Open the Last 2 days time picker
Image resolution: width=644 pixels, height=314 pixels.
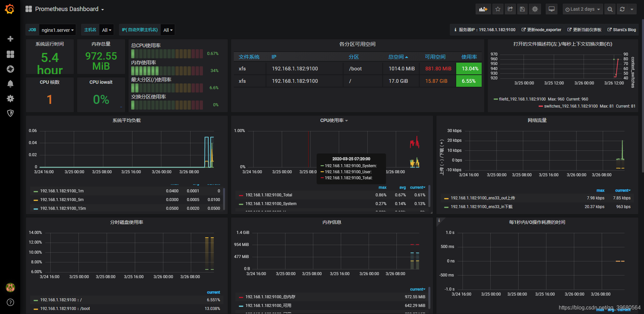[583, 9]
